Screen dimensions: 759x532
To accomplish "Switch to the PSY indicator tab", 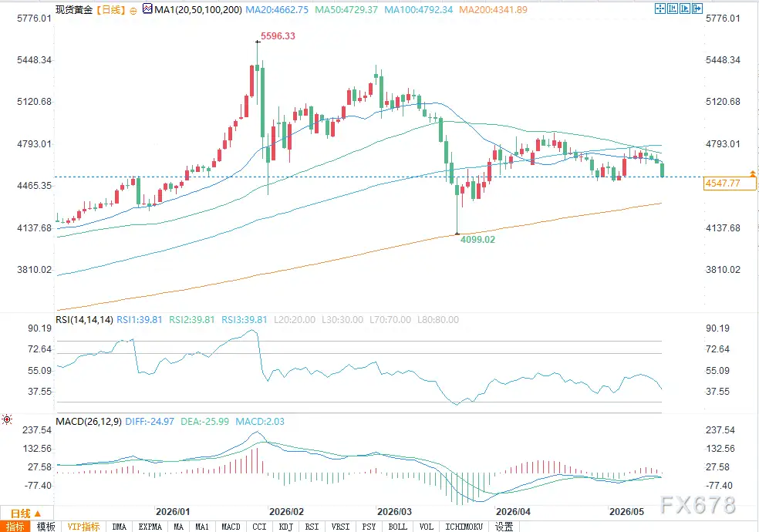I will [369, 526].
